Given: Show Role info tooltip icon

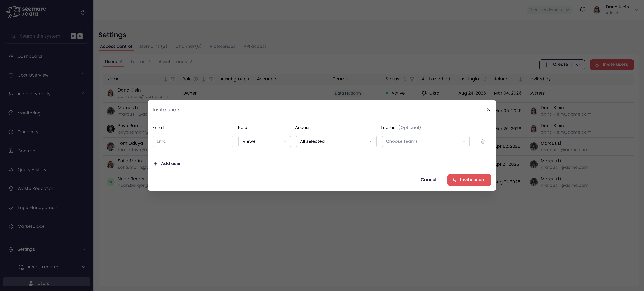Looking at the screenshot, I should [195, 79].
